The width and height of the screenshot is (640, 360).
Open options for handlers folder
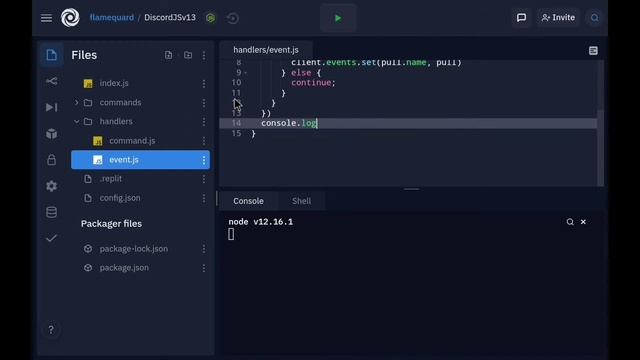[204, 122]
